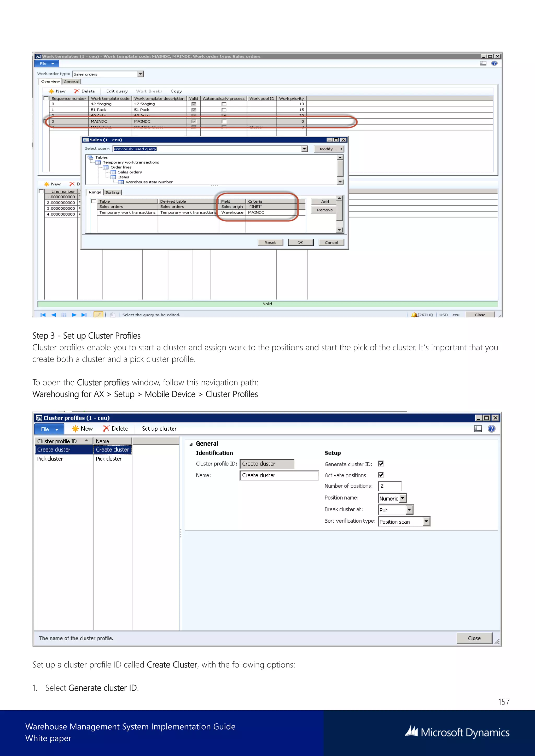Screen dimensions: 535x756
Task: Toggle the range grid select-all checkbox
Action: tap(94, 201)
